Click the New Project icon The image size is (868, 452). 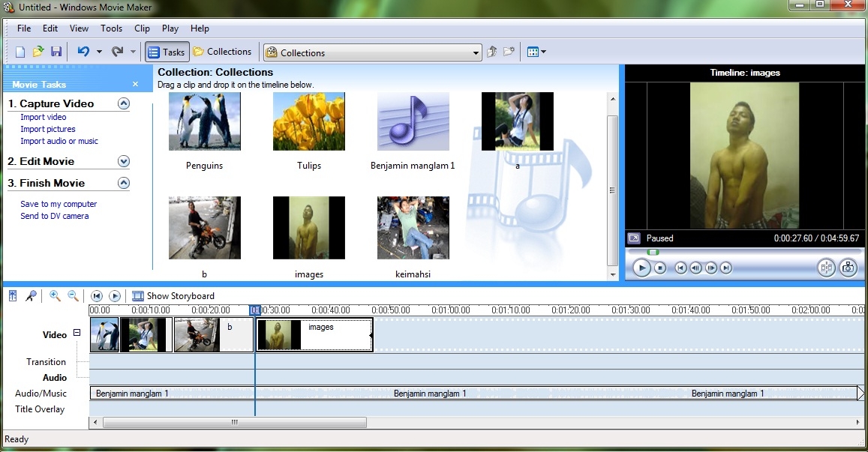(x=20, y=52)
